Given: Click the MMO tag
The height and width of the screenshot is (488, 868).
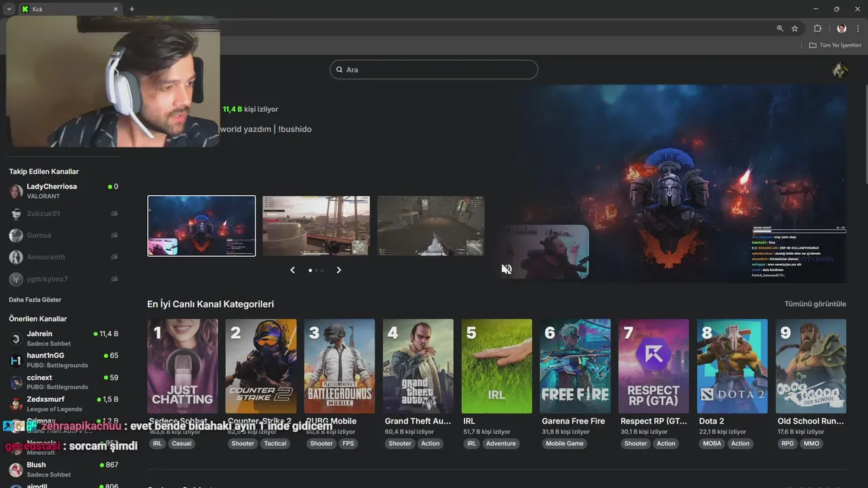Looking at the screenshot, I should pos(812,443).
